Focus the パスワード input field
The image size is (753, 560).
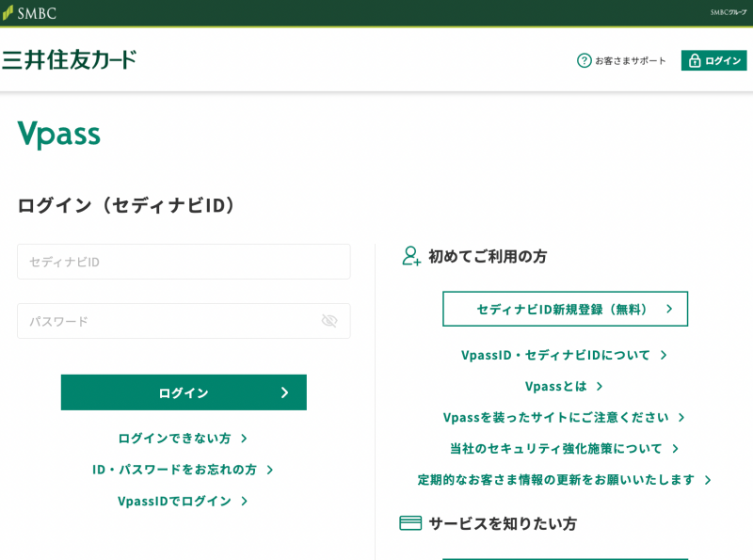tap(184, 321)
